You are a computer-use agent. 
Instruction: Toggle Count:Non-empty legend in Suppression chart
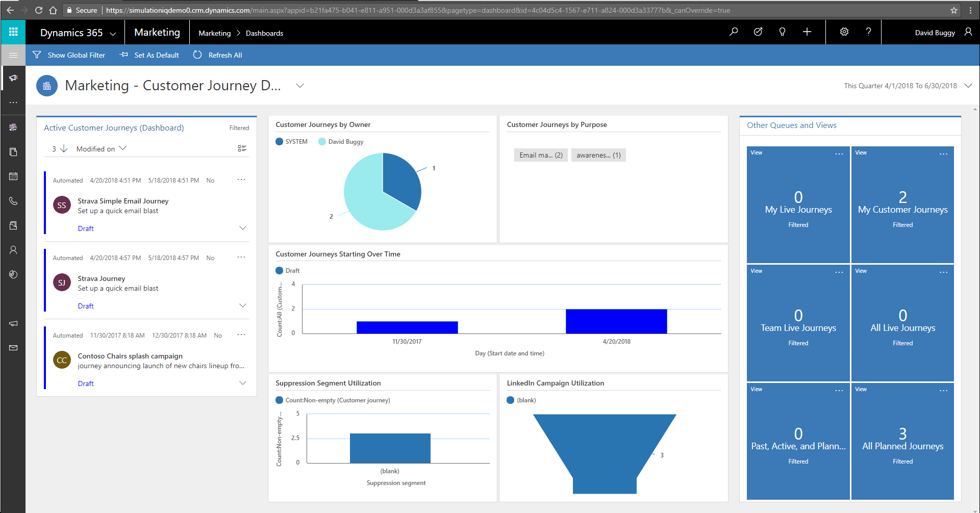click(333, 400)
